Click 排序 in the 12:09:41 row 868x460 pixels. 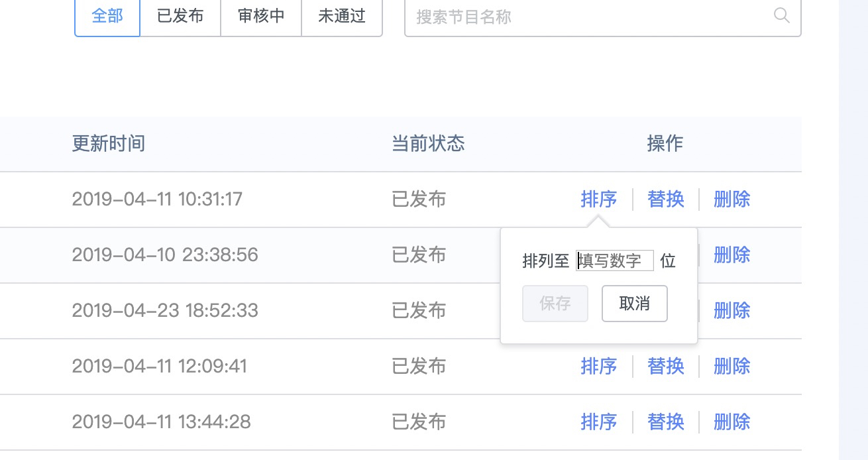pyautogui.click(x=599, y=366)
